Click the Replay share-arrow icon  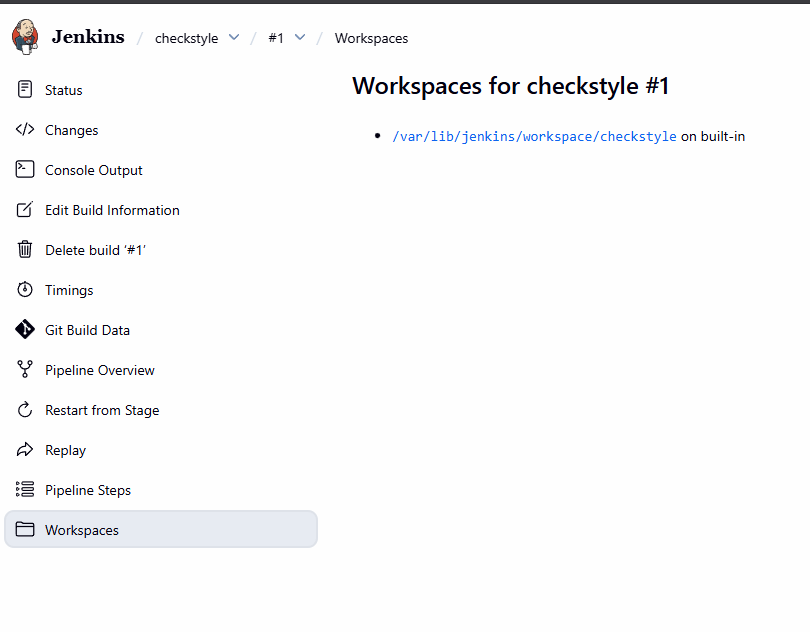(x=25, y=450)
